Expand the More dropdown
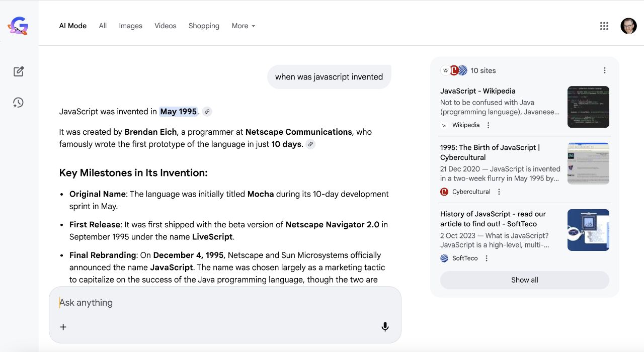Screen dimensions: 644x352 (244, 26)
